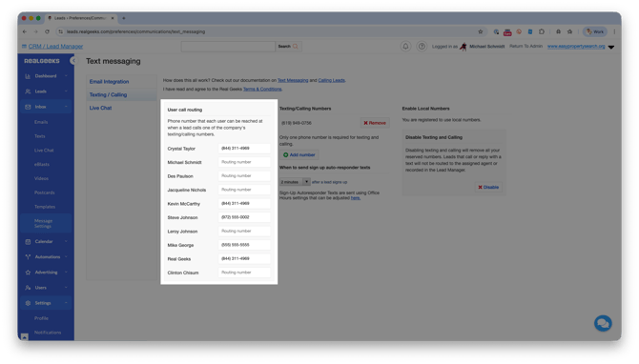Collapse the sidebar with the arrow icon
This screenshot has height=364, width=639.
pos(72,61)
